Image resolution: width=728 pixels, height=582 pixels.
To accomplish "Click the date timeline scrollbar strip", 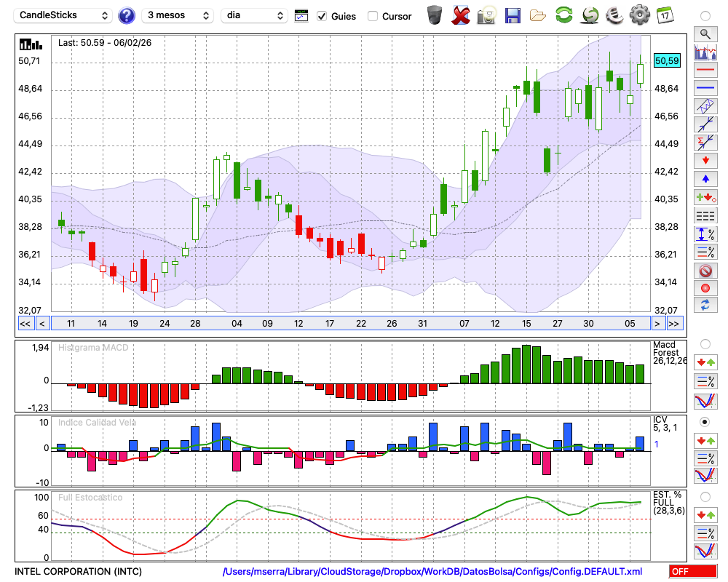I will 349,323.
